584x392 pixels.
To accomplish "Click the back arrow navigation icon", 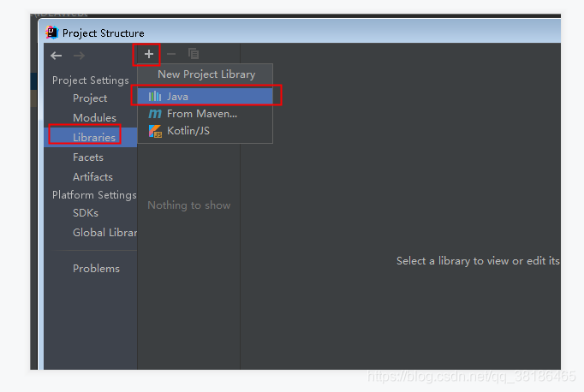I will [x=57, y=56].
